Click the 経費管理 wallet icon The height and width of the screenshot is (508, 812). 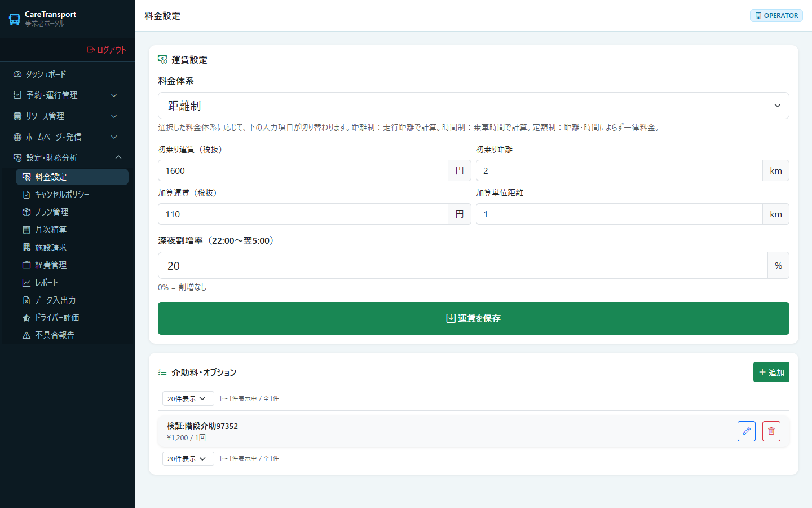(x=27, y=265)
